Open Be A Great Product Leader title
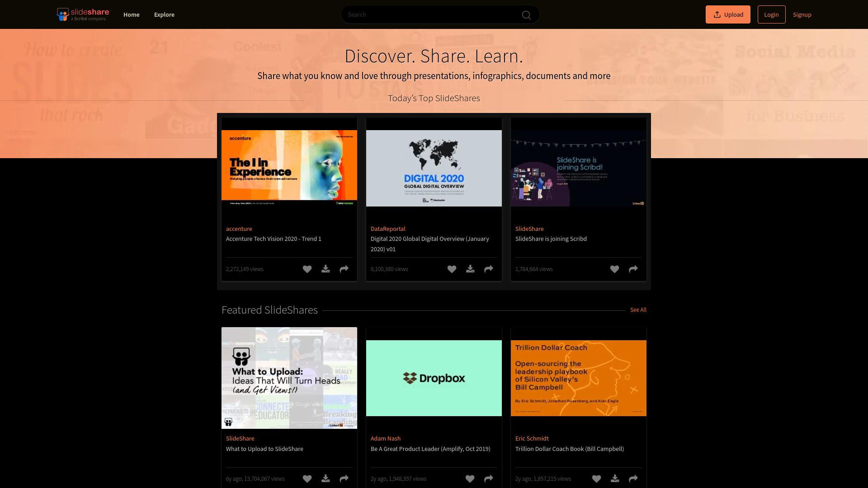 [x=430, y=449]
